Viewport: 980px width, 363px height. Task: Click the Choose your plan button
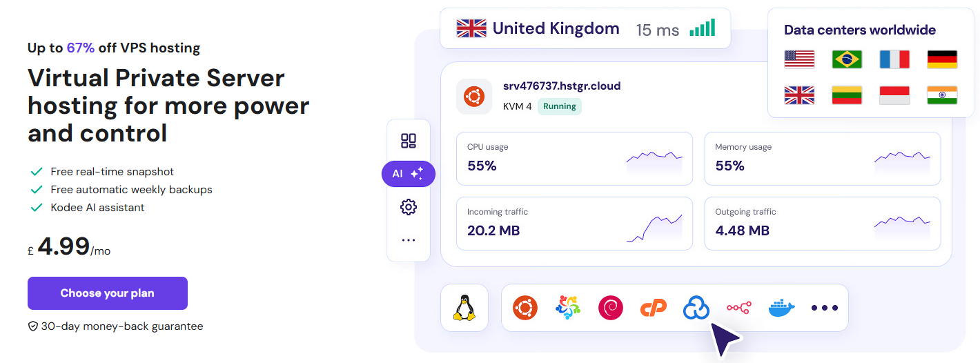pos(108,293)
